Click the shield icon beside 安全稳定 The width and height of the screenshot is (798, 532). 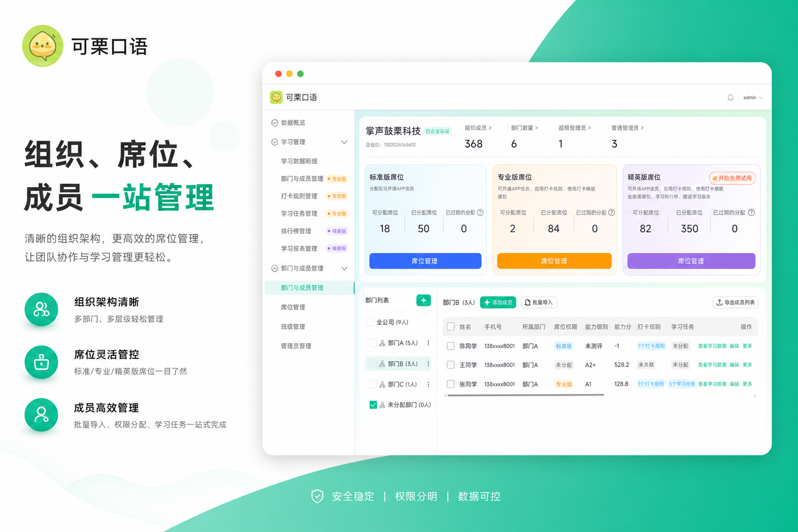(317, 496)
